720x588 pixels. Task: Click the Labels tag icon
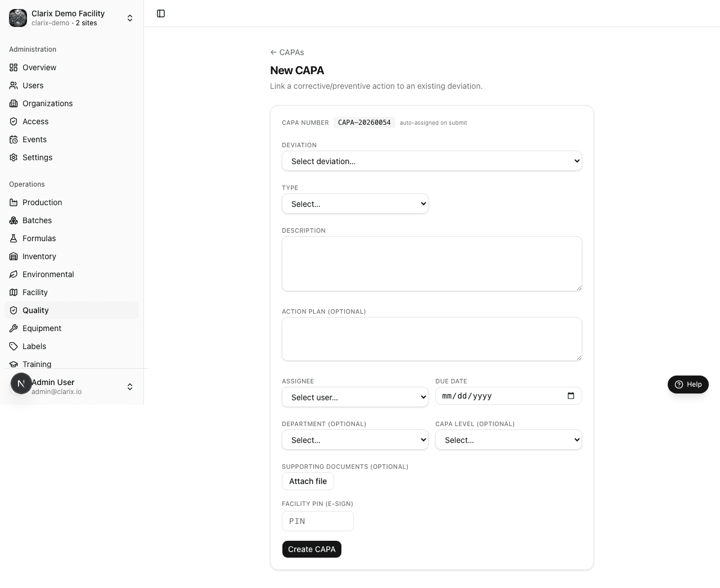click(13, 346)
